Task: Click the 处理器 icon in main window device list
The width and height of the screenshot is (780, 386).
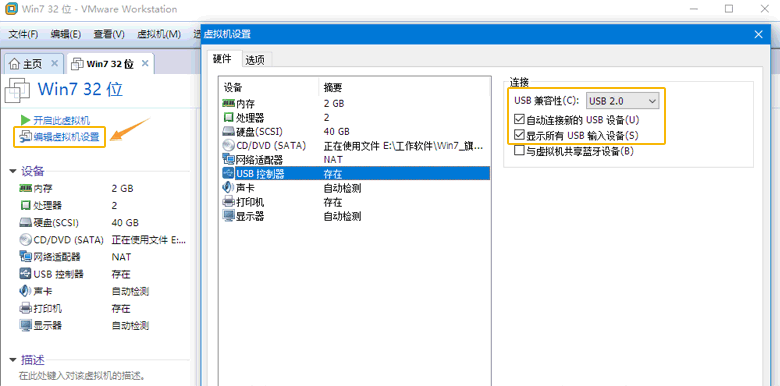Action: click(25, 205)
